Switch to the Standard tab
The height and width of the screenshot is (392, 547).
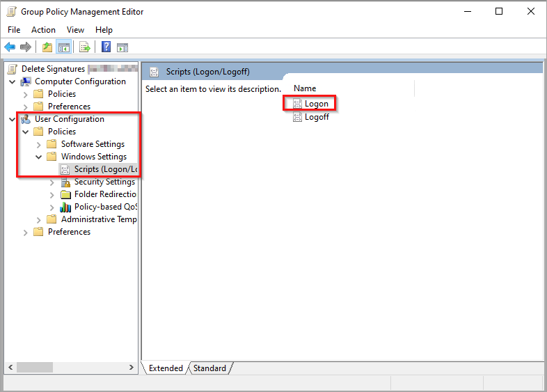209,368
